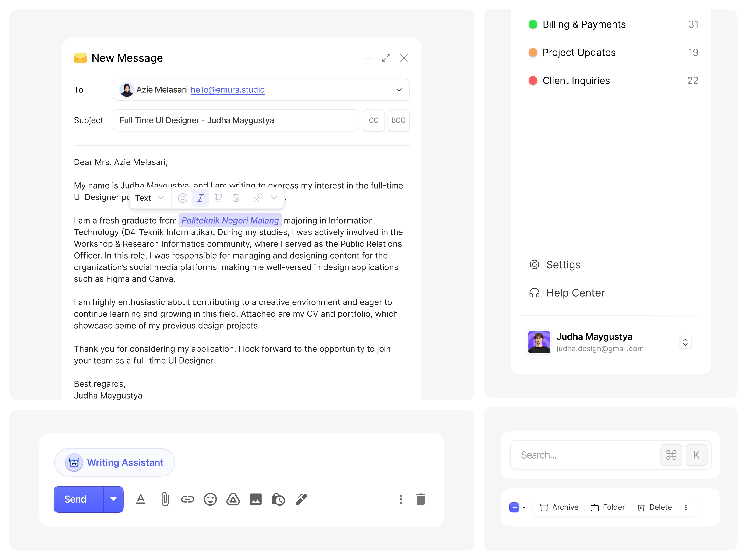
Task: Discard draft with the trash icon
Action: click(x=420, y=499)
